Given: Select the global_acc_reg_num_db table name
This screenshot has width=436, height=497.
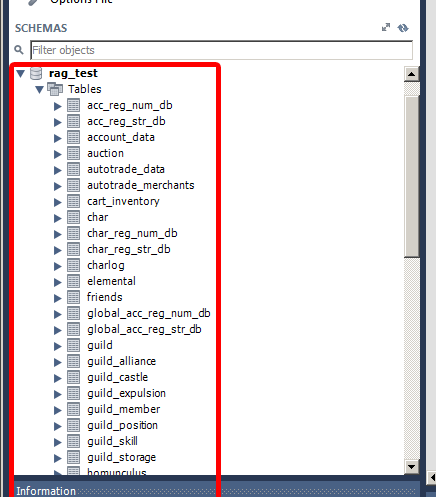Looking at the screenshot, I should 149,313.
